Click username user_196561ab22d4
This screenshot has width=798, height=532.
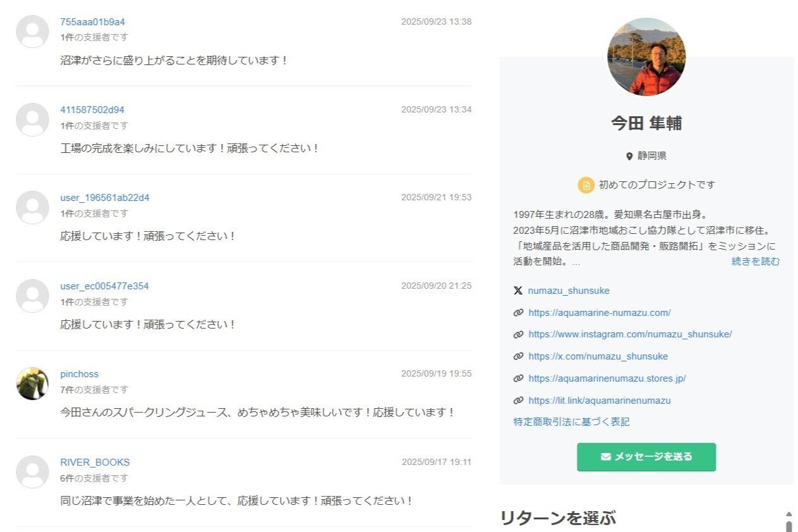coord(105,198)
